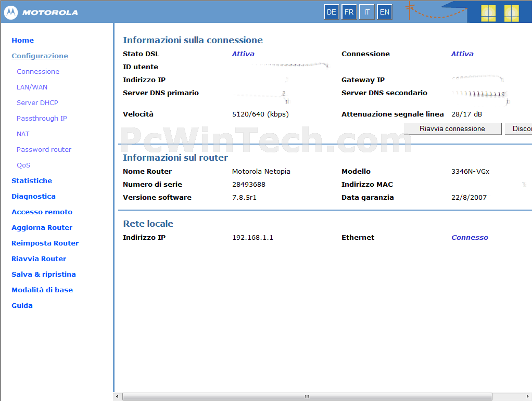Open Aggiorna Router page
This screenshot has height=401, width=532.
click(x=42, y=227)
